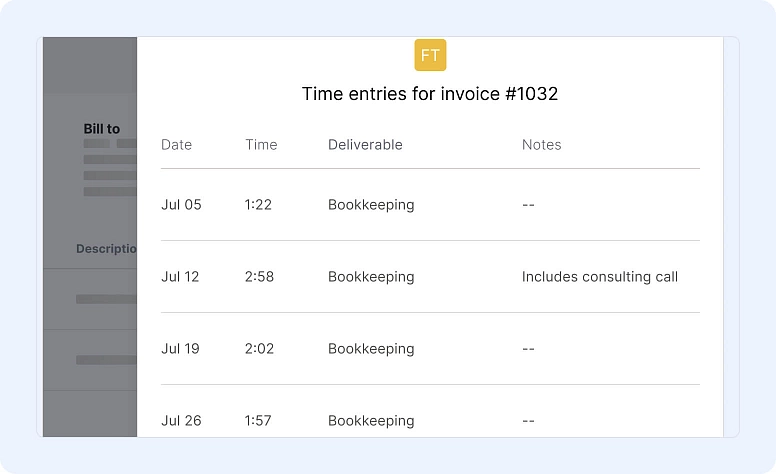Select the Jul 05 date cell
Screen dimensions: 776x474
(181, 205)
